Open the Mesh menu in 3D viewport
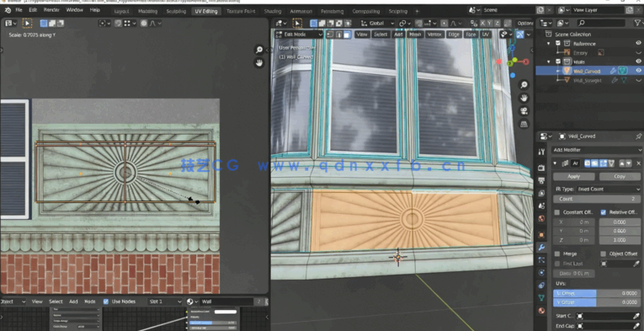Viewport: 644px width, 331px height. coord(415,35)
